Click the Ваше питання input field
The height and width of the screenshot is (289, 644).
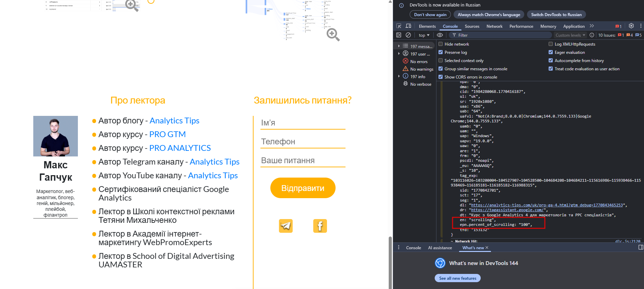tap(303, 160)
